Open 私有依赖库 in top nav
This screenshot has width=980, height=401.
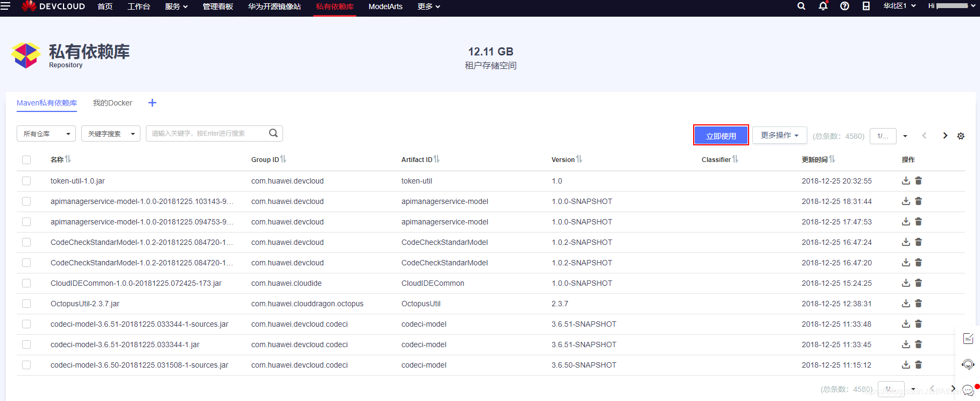coord(335,6)
